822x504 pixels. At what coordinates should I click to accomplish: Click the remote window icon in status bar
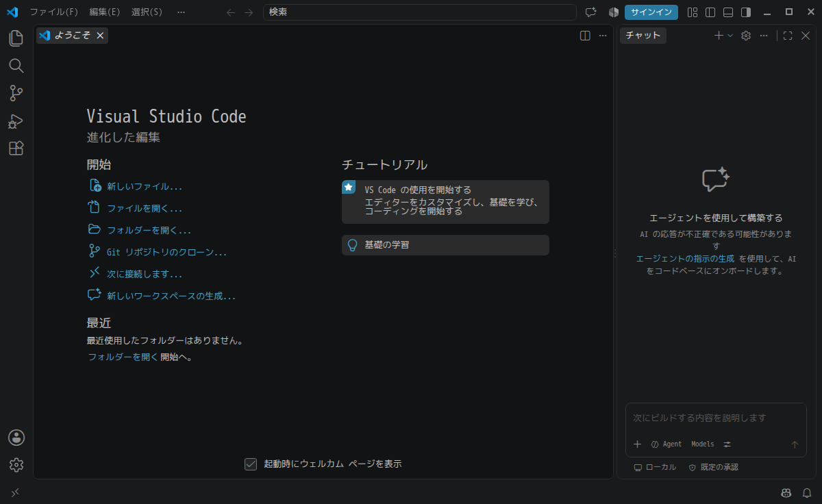pos(15,492)
